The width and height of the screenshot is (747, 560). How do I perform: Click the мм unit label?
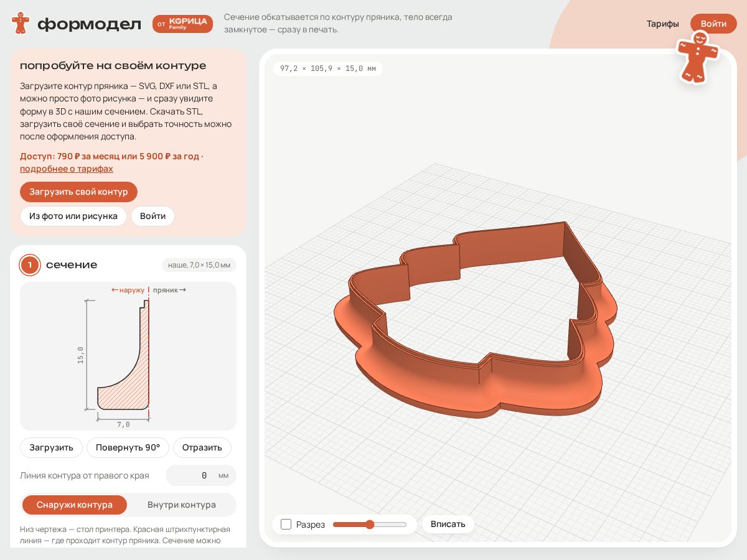223,475
